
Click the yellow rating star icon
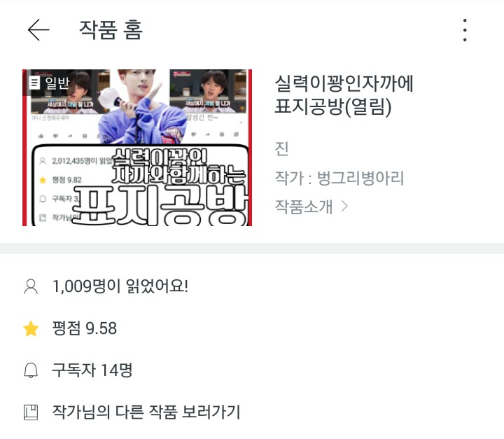pyautogui.click(x=31, y=328)
